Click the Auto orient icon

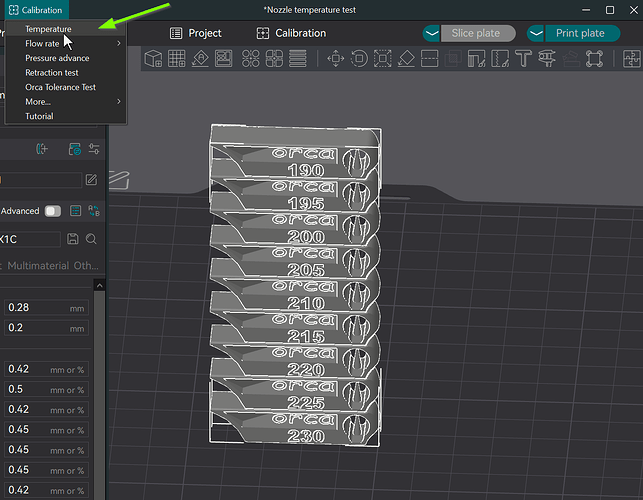coord(200,59)
